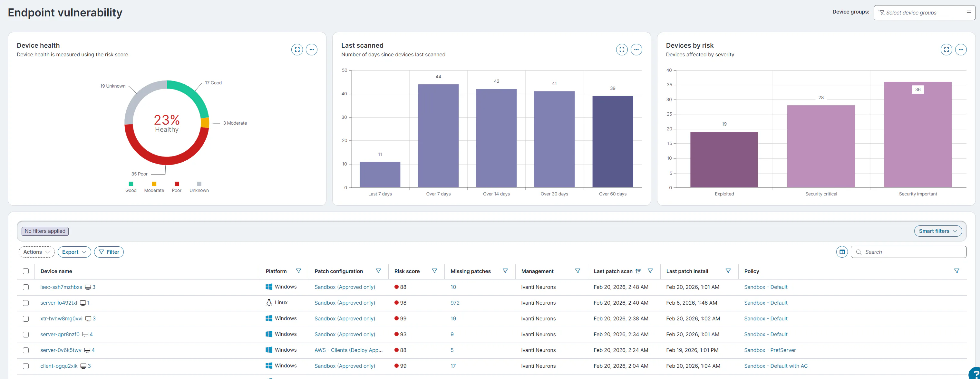Select the server-lo492txl row checkbox
This screenshot has width=980, height=379.
click(25, 303)
